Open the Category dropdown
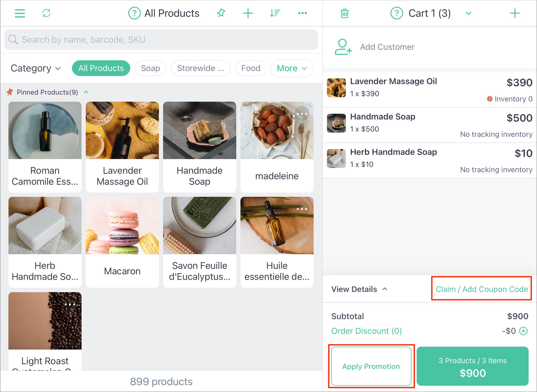Screen dimensions: 537x392 tap(36, 68)
